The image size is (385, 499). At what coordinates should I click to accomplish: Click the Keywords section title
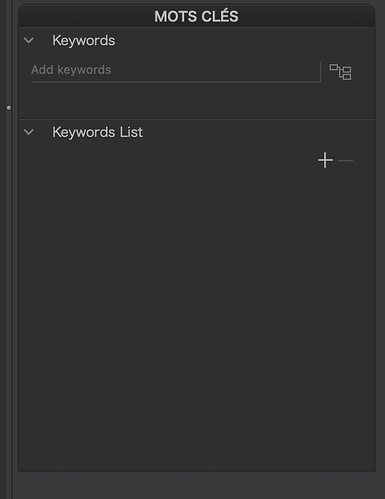pos(84,41)
